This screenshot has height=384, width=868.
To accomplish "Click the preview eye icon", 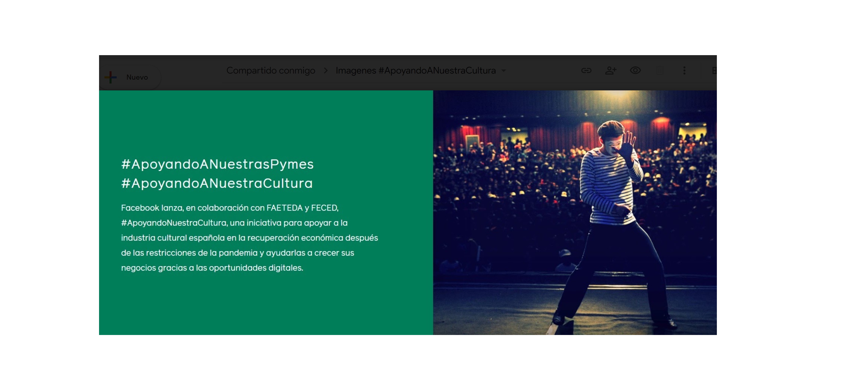I will [x=635, y=70].
